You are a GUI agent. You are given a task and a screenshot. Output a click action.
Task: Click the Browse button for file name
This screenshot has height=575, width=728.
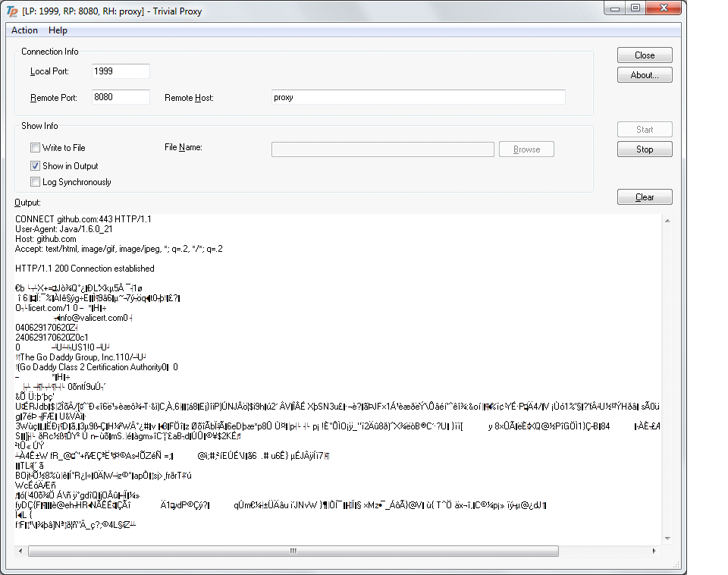pyautogui.click(x=526, y=149)
